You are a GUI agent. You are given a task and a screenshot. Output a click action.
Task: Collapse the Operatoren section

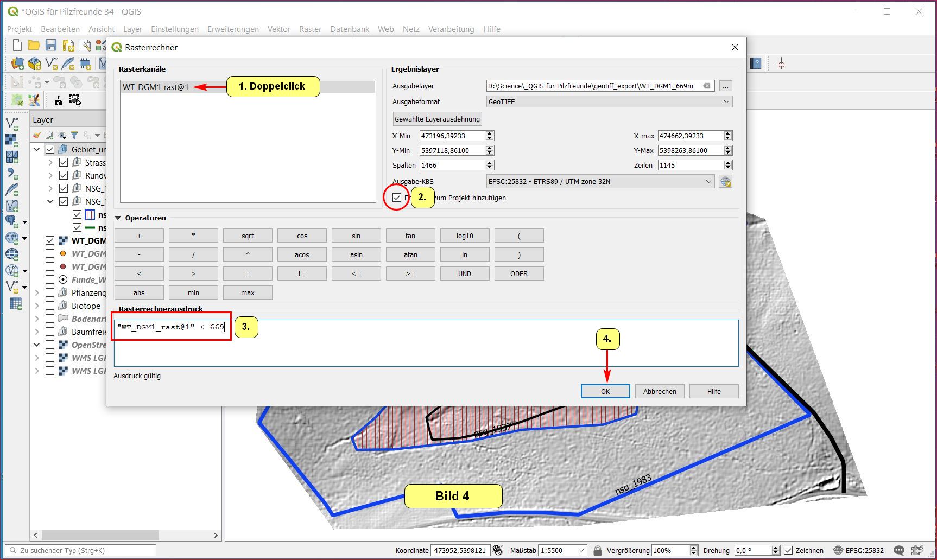[x=118, y=218]
